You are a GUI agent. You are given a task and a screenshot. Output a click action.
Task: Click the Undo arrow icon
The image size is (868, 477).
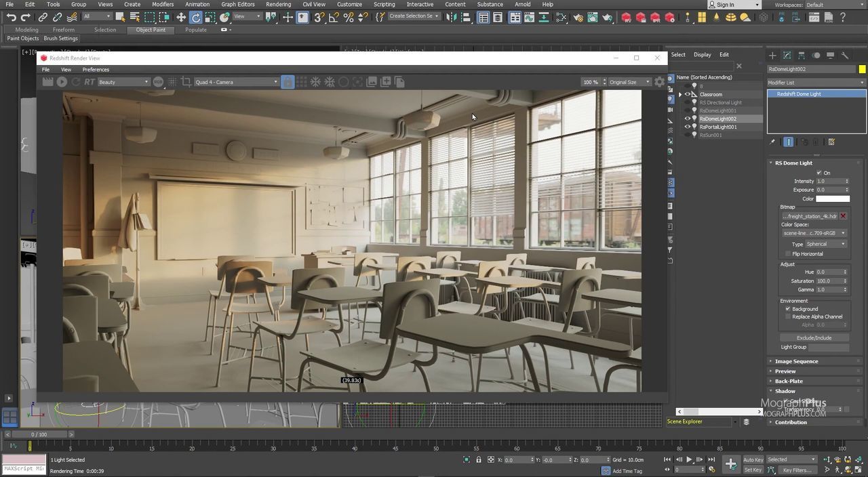11,18
